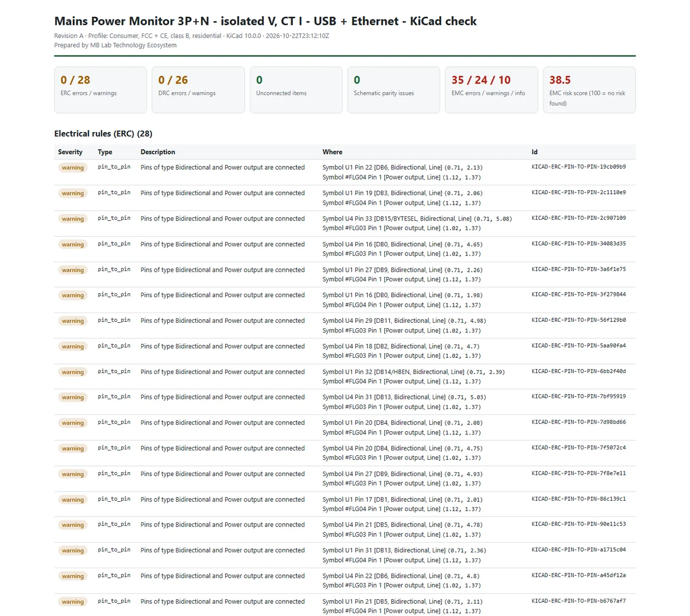Click ID KICAD-ERC-PIN-TO-PIN-90e11c53

[579, 524]
